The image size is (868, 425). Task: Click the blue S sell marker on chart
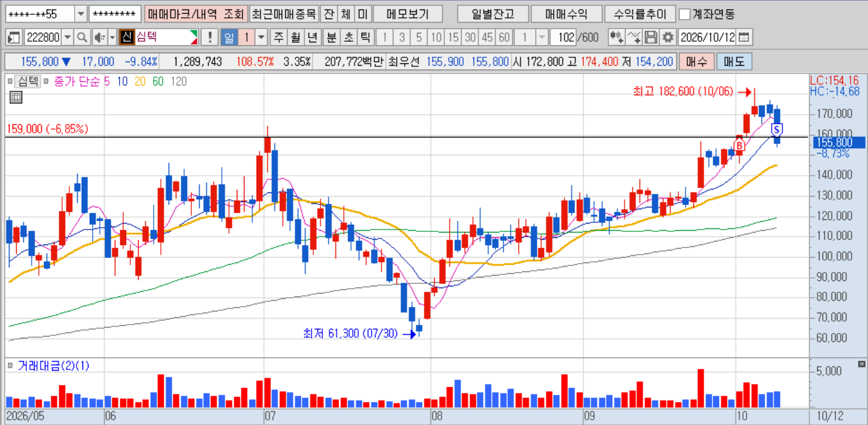coord(777,129)
